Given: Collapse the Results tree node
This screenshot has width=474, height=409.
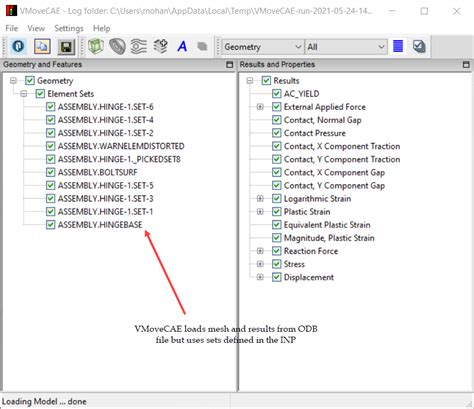Looking at the screenshot, I should 250,81.
